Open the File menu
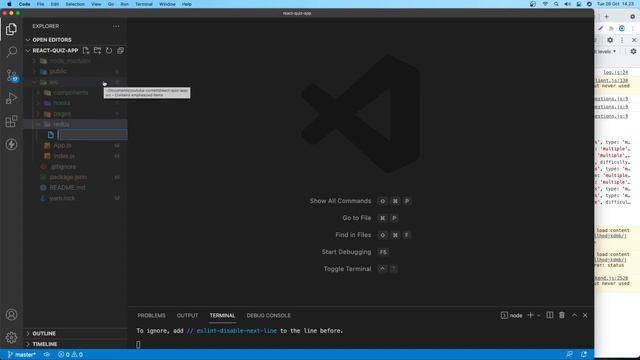Viewport: 640px width, 360px height. pyautogui.click(x=40, y=4)
